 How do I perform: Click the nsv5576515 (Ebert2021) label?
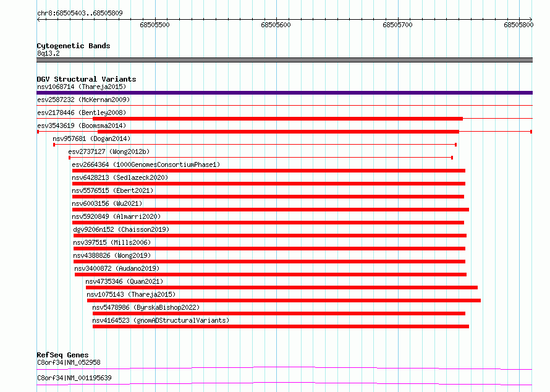112,190
